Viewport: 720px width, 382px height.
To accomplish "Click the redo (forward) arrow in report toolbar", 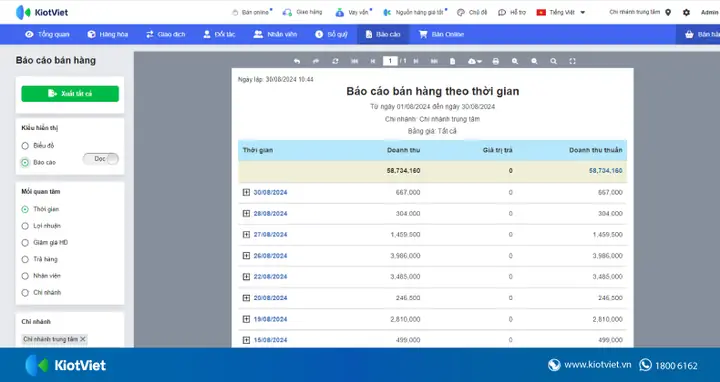I will [x=316, y=61].
